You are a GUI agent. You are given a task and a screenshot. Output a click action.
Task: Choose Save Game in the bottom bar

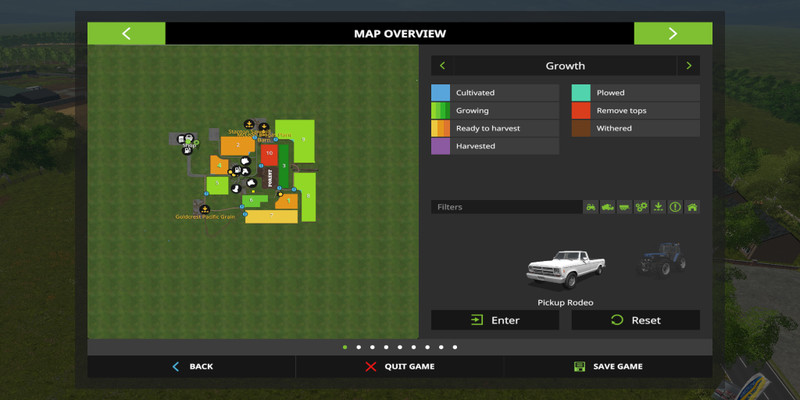pos(608,366)
